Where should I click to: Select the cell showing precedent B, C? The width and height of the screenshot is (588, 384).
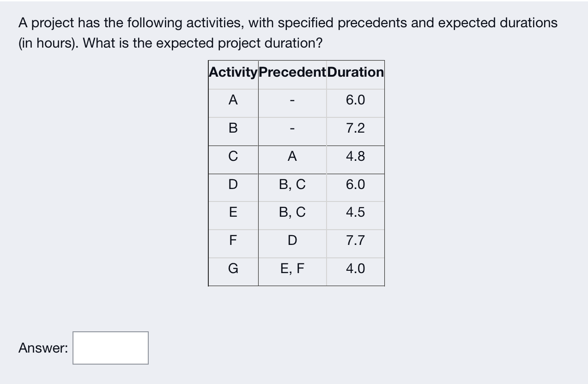point(291,185)
